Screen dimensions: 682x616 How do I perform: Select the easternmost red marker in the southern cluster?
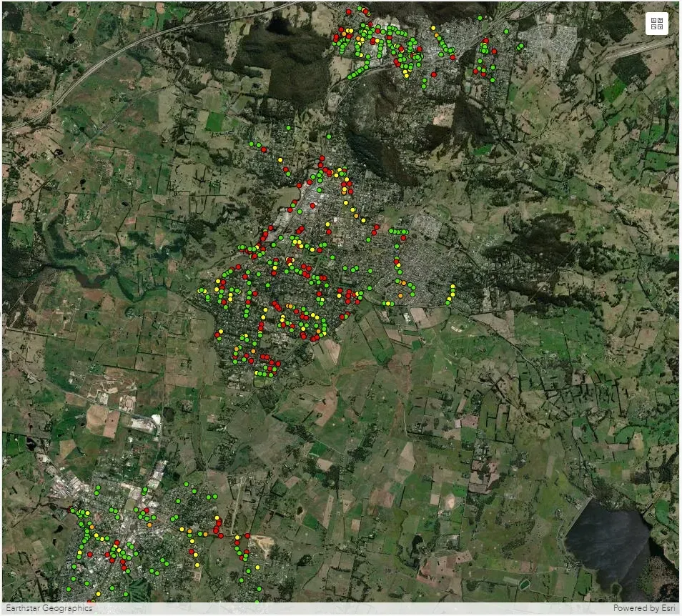247,535
